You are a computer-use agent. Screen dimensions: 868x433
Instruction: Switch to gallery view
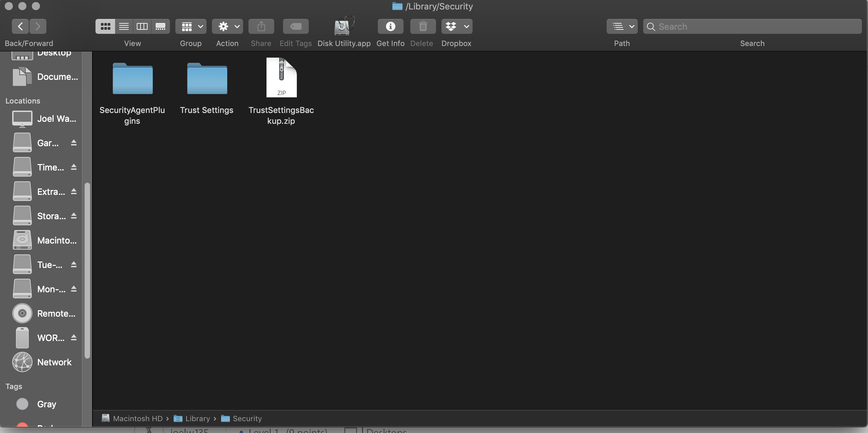point(160,26)
